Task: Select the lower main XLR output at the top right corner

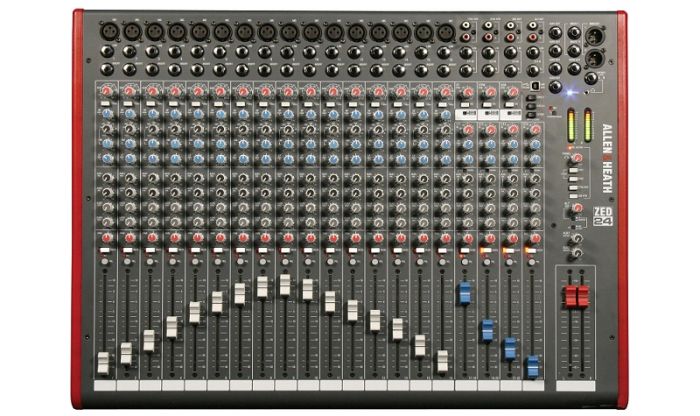Action: pyautogui.click(x=594, y=58)
